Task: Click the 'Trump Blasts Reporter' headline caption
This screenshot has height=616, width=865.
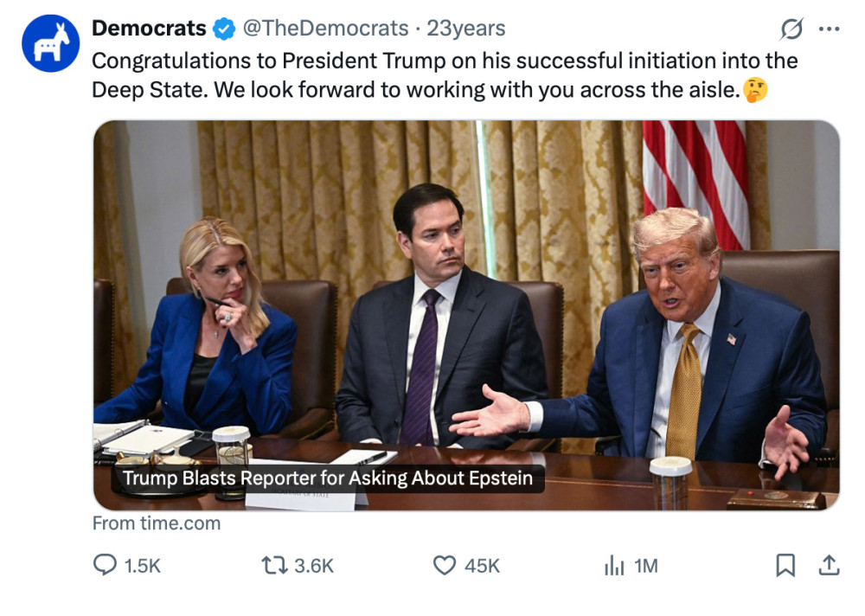Action: click(x=328, y=478)
